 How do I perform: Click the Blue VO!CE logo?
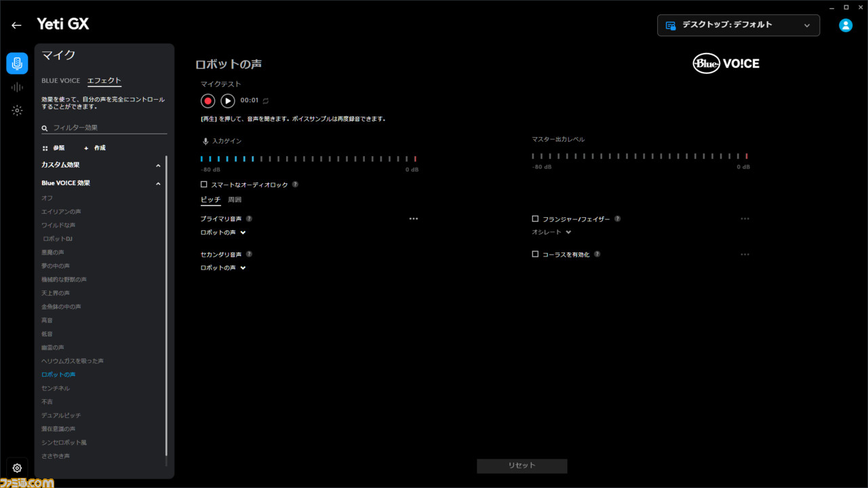(x=726, y=63)
